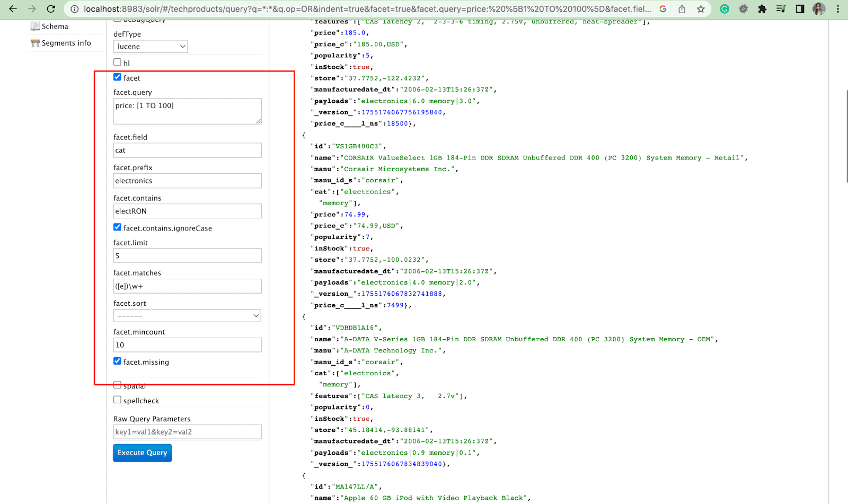Toggle the browser side panel icon
The image size is (848, 504).
point(800,9)
